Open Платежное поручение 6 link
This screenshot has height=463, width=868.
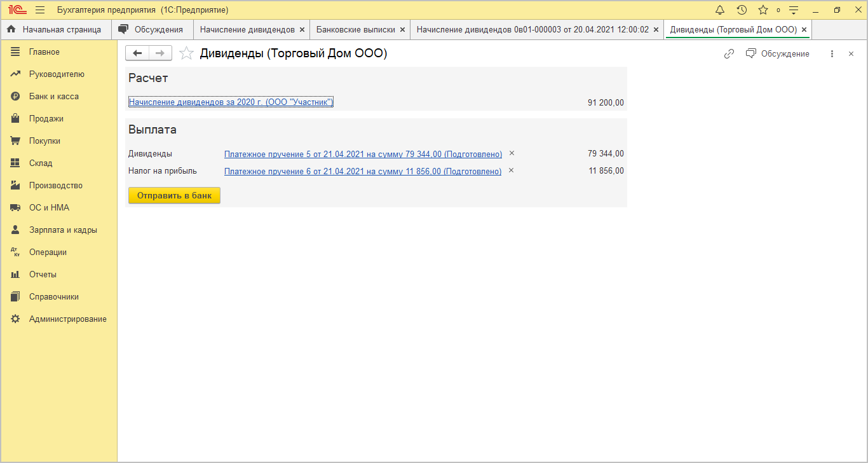(363, 171)
